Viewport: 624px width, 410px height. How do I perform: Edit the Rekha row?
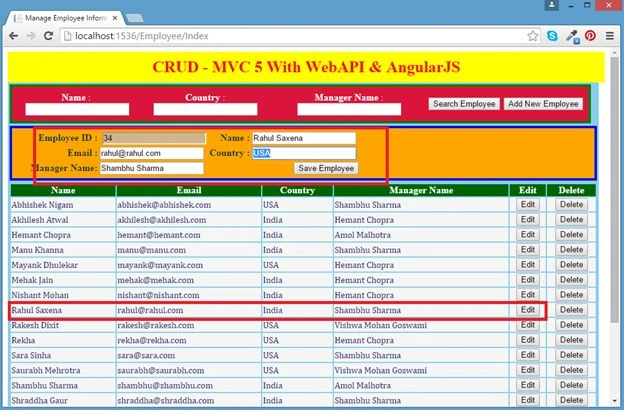point(528,340)
